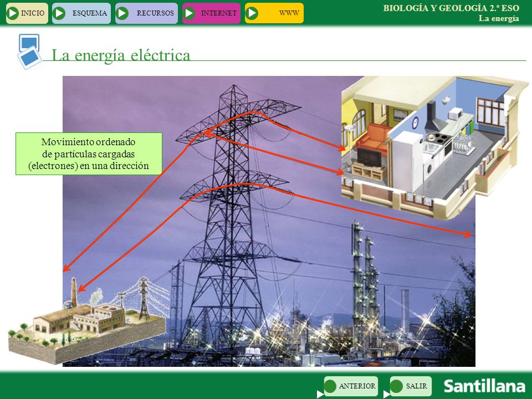Go back with the ANTERIOR button
This screenshot has width=532, height=399.
point(351,386)
